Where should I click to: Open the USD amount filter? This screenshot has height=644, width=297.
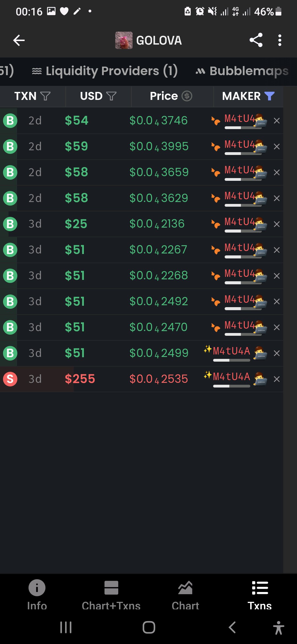coord(111,96)
